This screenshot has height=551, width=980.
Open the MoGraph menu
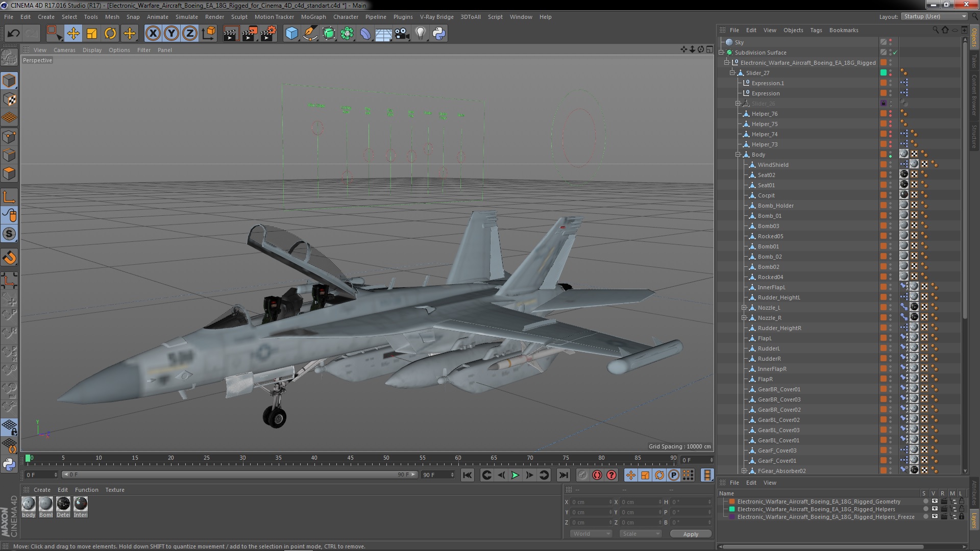pos(313,17)
